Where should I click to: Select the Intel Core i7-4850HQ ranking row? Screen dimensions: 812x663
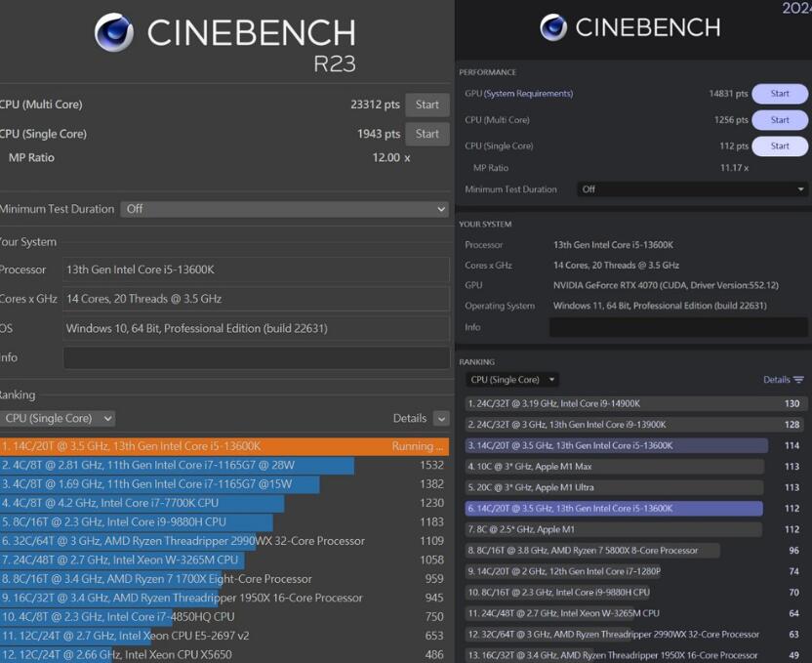(x=224, y=617)
